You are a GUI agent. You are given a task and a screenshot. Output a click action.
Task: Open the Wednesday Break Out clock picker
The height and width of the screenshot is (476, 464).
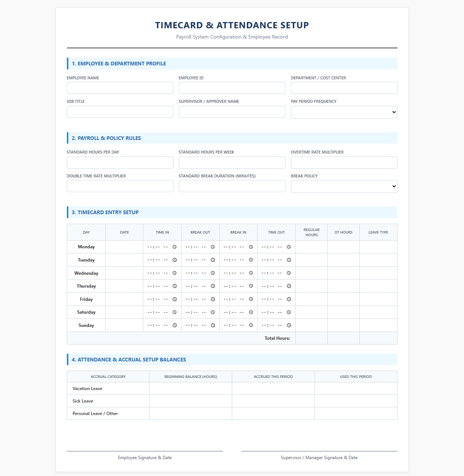[213, 273]
